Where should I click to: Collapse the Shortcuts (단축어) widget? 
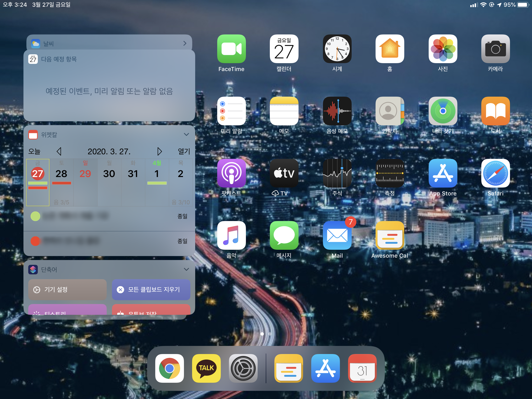point(186,269)
